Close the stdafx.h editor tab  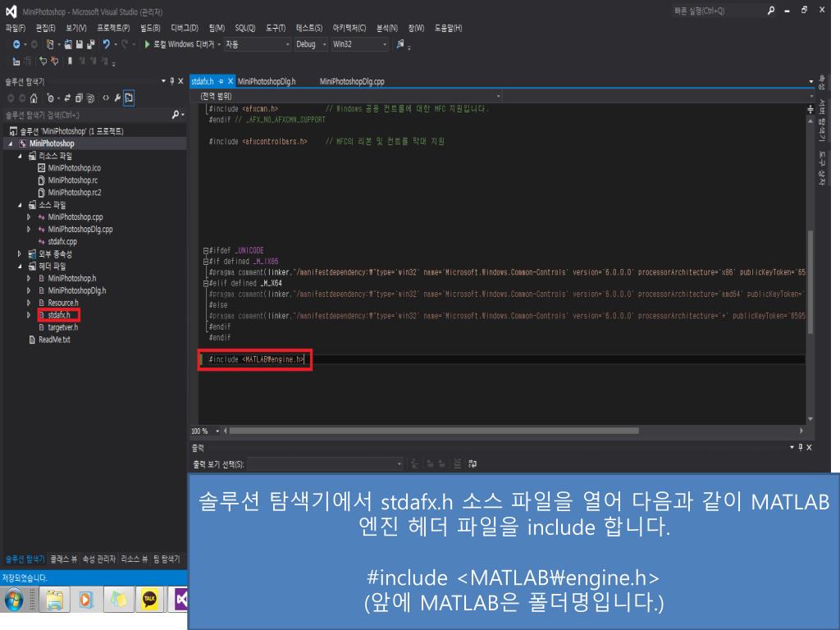231,81
